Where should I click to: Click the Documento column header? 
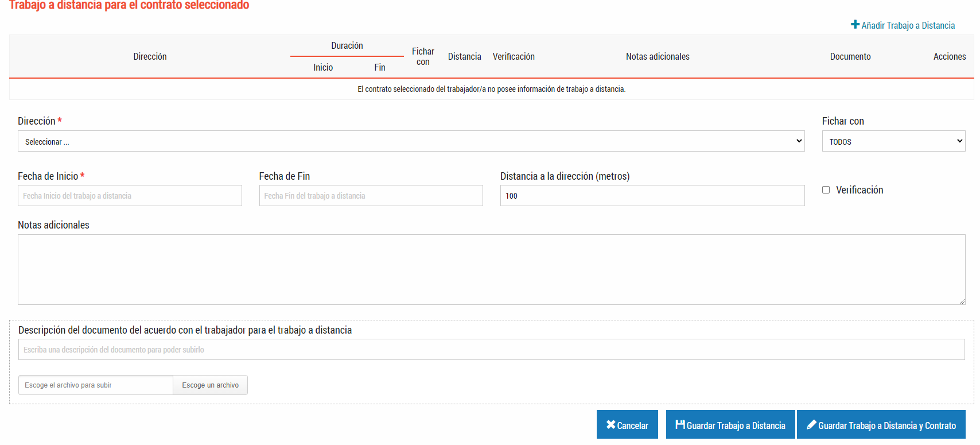pyautogui.click(x=850, y=56)
